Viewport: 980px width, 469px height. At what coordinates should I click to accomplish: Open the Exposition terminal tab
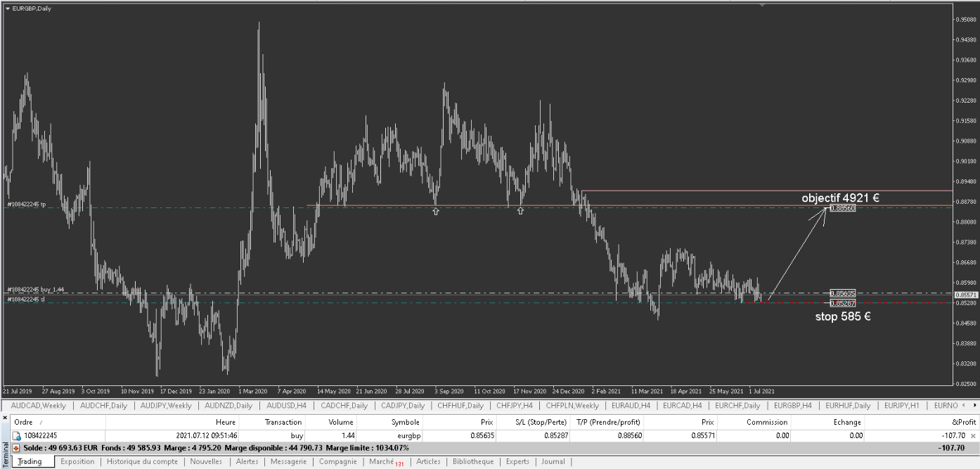pos(77,462)
